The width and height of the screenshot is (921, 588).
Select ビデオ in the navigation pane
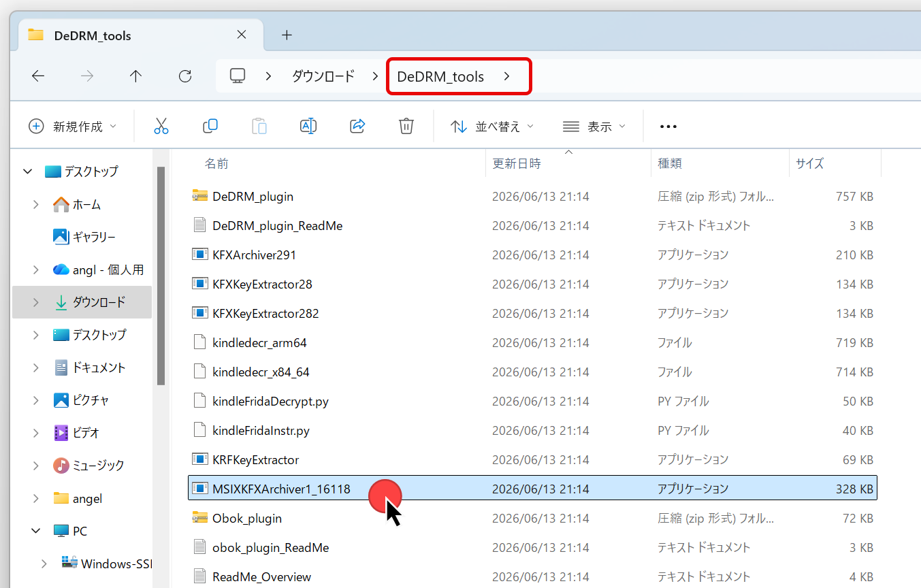pyautogui.click(x=86, y=433)
